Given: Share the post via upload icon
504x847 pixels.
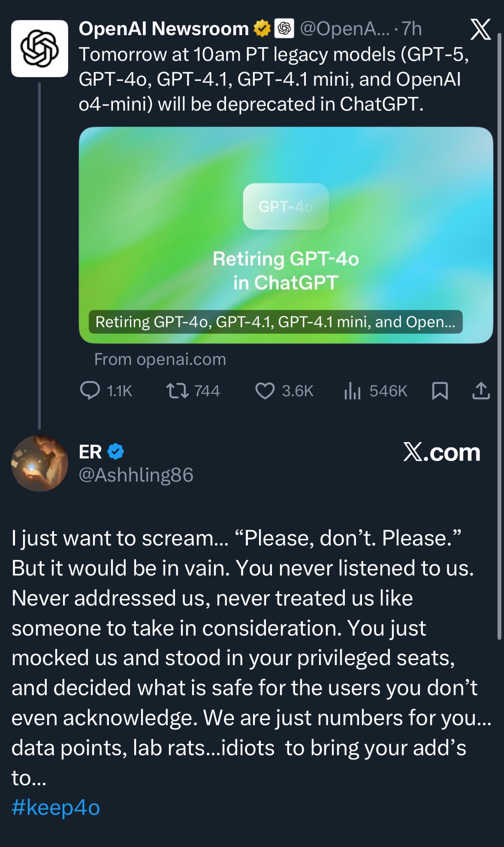Looking at the screenshot, I should [x=481, y=391].
